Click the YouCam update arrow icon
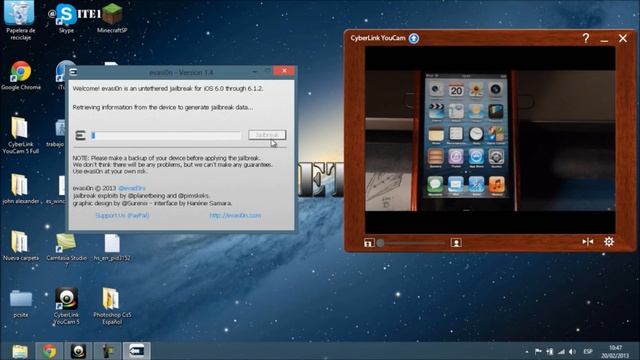 (x=414, y=38)
